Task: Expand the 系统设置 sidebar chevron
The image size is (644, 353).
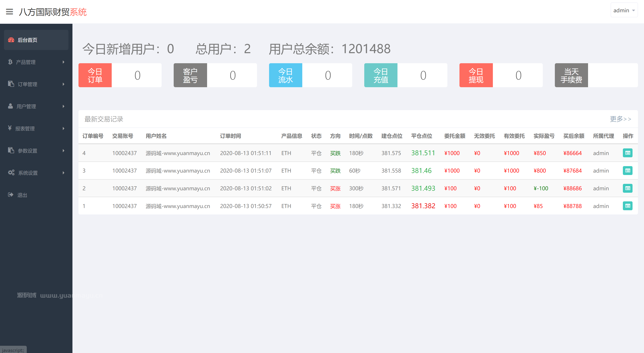Action: pyautogui.click(x=64, y=173)
